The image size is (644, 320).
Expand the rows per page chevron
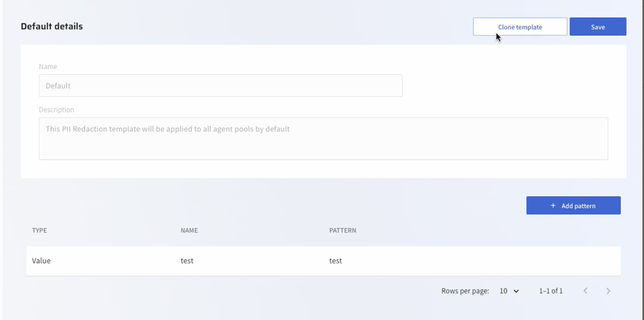[516, 291]
